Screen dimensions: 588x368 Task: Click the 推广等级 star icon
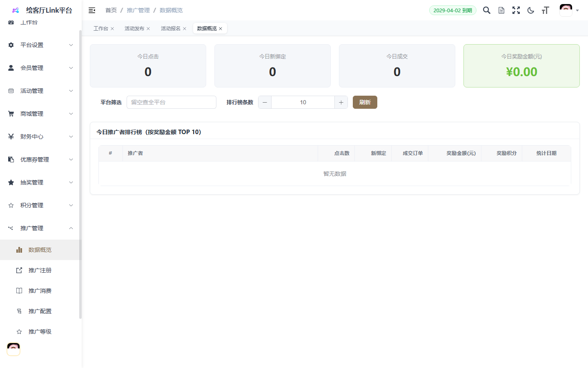(19, 332)
